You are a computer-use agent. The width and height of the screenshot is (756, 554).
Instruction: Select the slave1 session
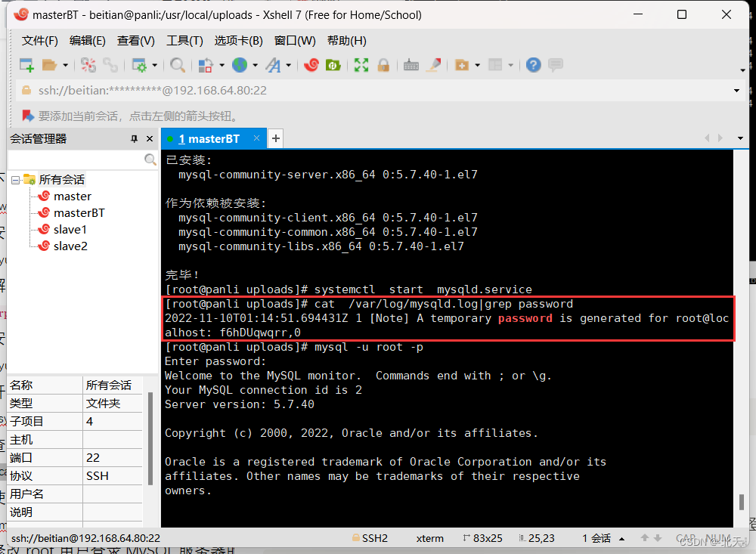(x=70, y=230)
